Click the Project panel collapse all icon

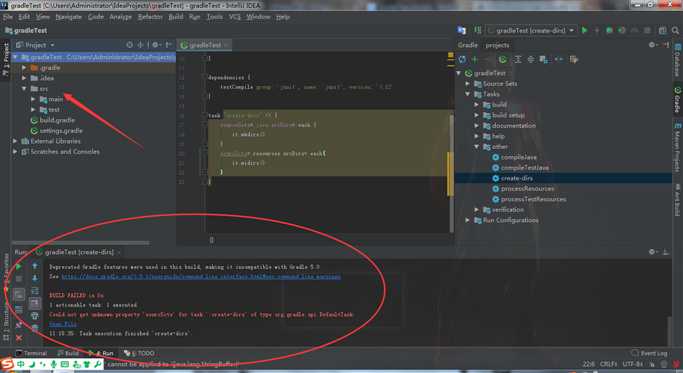(140, 45)
